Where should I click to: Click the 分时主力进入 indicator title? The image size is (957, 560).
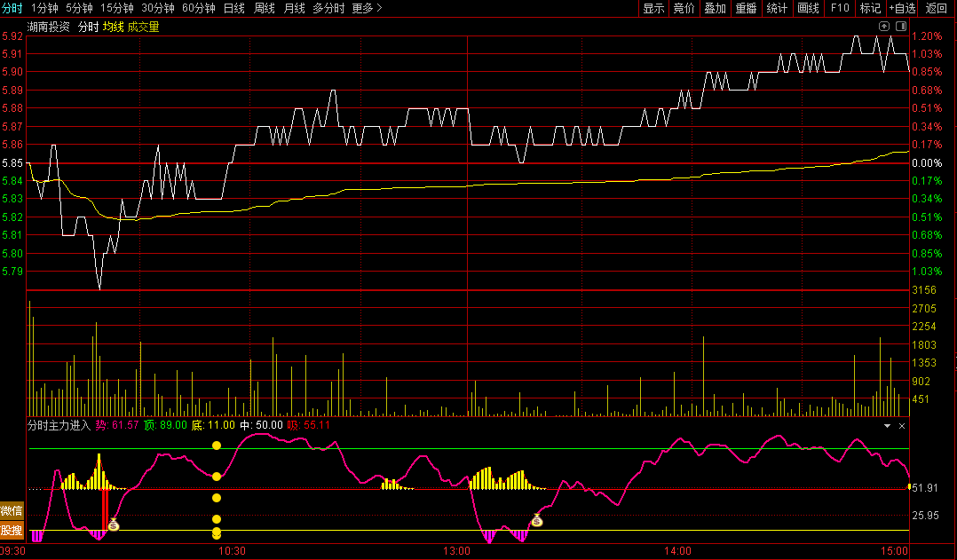click(x=59, y=425)
